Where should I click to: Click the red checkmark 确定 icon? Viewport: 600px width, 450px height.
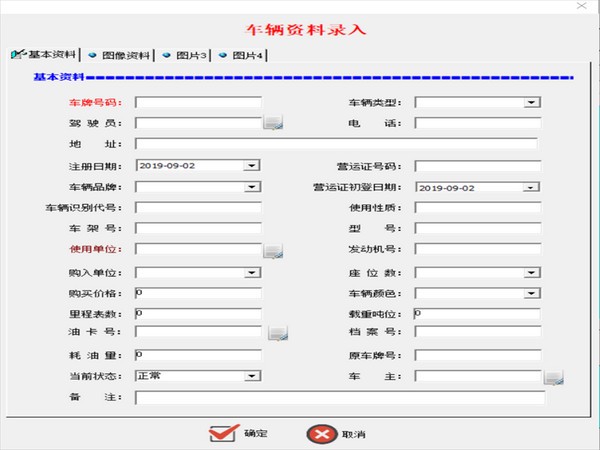pos(223,433)
